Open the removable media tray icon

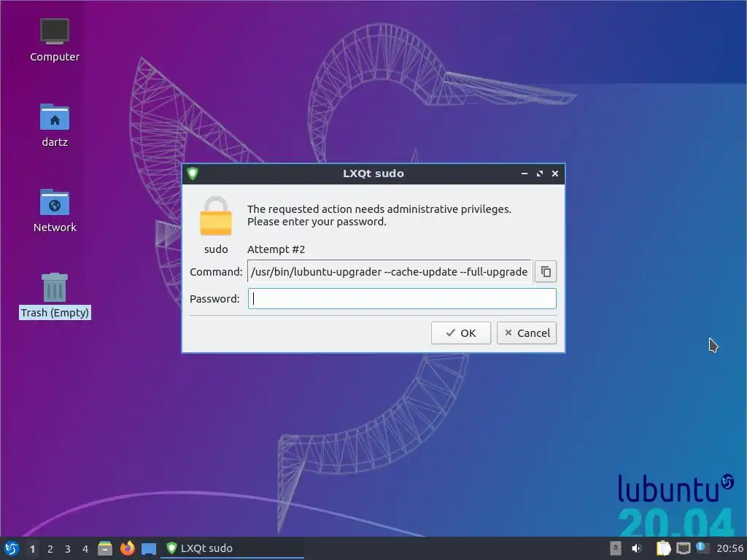(x=616, y=548)
